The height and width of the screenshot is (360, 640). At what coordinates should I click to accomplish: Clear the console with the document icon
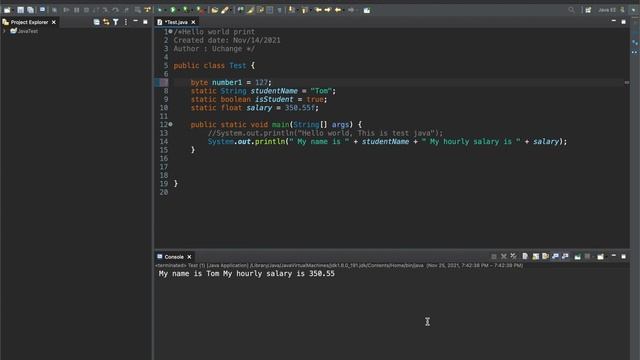(525, 256)
